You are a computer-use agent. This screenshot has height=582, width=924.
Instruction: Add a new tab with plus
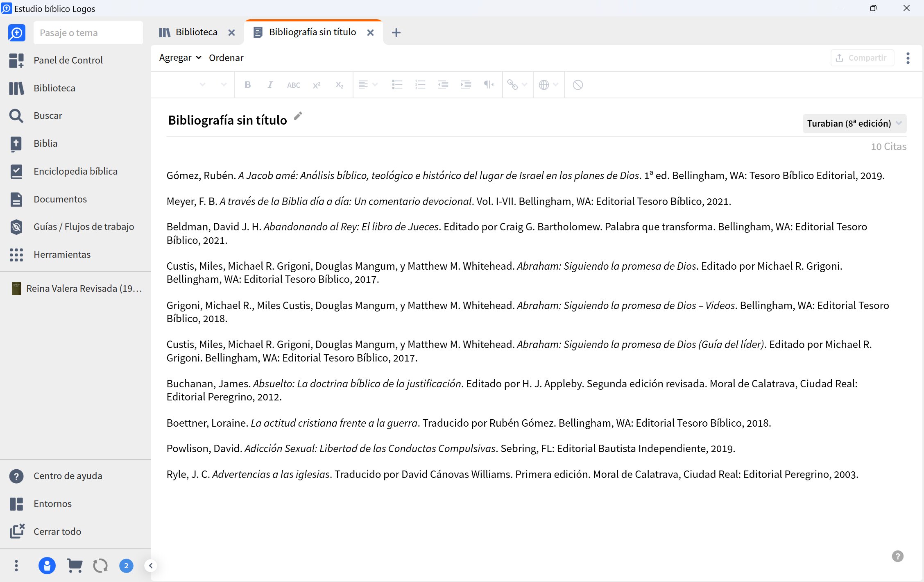[x=396, y=33]
